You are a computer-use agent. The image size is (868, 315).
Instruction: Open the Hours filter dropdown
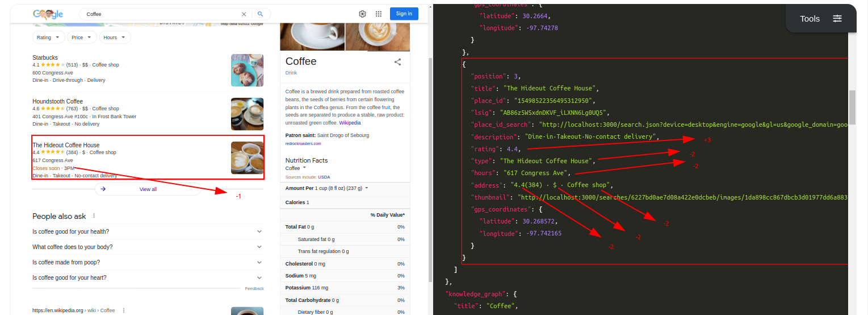[115, 38]
